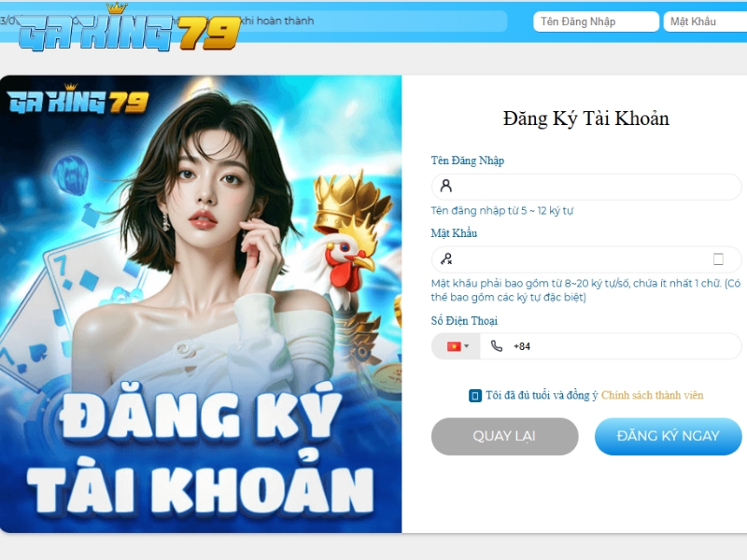Click the Đăng Ký Tài Khoản banner image

201,304
